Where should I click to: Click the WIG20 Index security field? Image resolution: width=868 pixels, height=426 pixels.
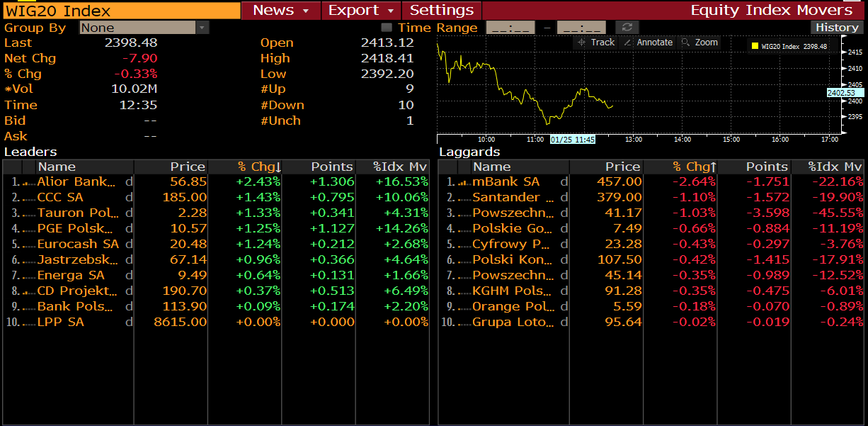120,10
